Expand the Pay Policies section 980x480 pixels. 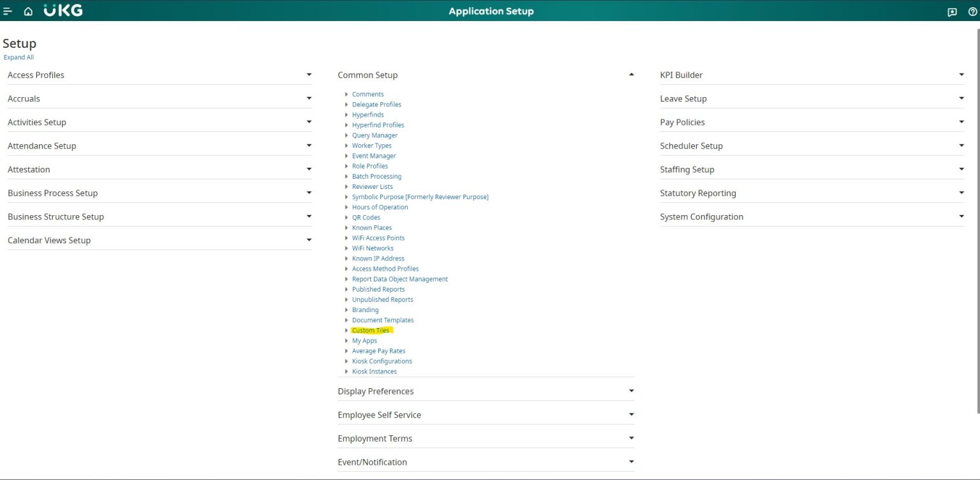(962, 121)
